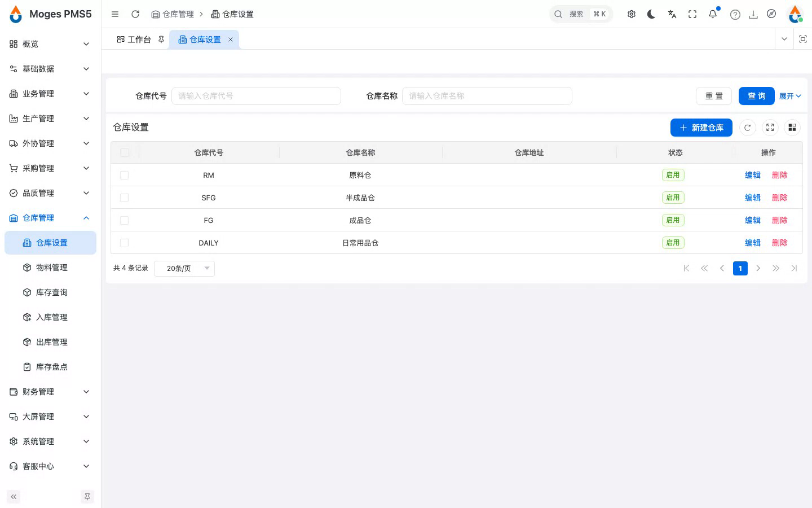This screenshot has width=812, height=508.
Task: Refresh the warehouse table
Action: tap(747, 128)
